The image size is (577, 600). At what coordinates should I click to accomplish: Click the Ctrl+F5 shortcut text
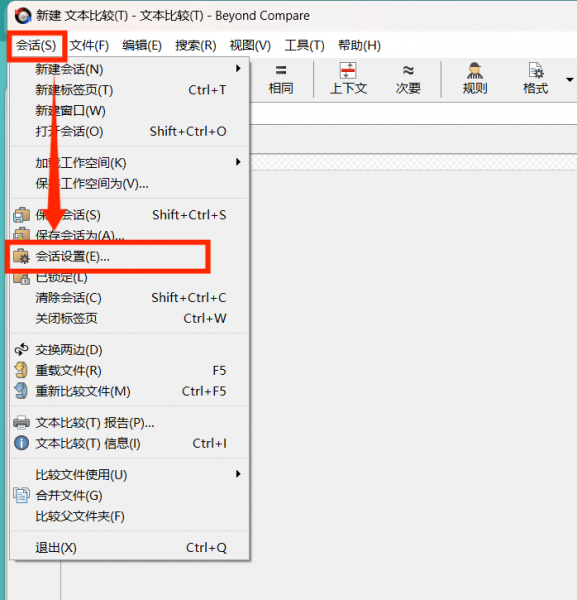(204, 391)
